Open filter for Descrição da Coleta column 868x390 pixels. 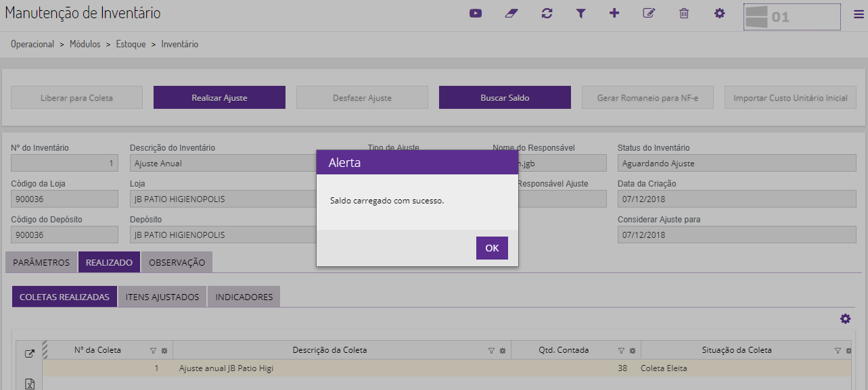(491, 351)
